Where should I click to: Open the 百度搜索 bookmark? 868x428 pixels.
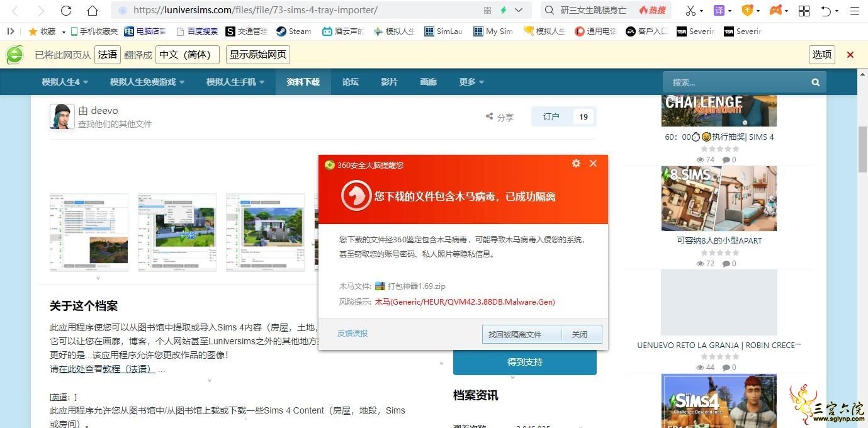pos(197,31)
